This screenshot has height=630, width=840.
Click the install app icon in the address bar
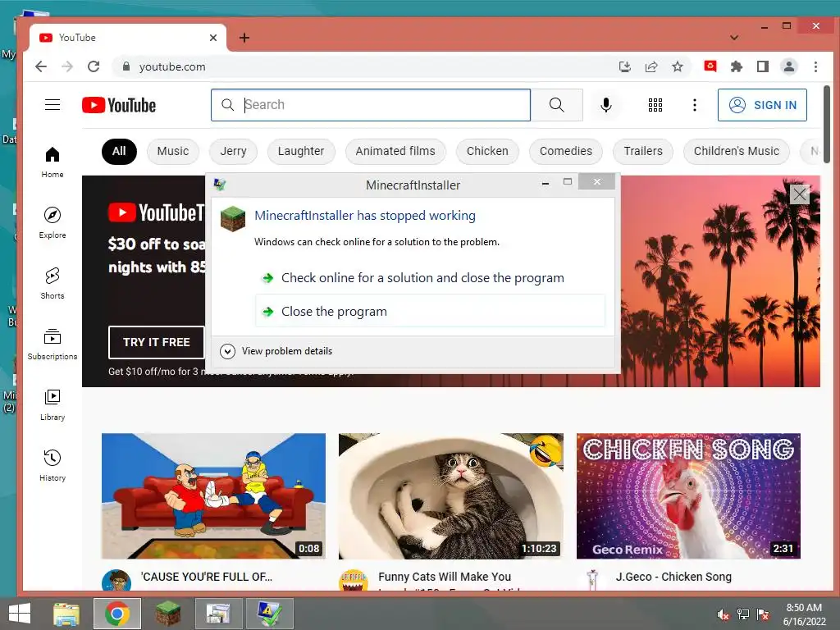point(624,66)
